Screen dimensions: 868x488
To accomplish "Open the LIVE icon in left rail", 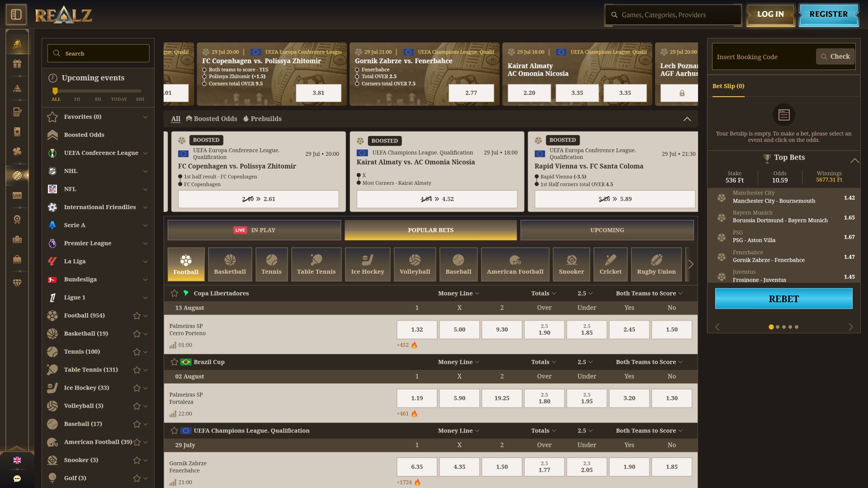I will (x=17, y=196).
